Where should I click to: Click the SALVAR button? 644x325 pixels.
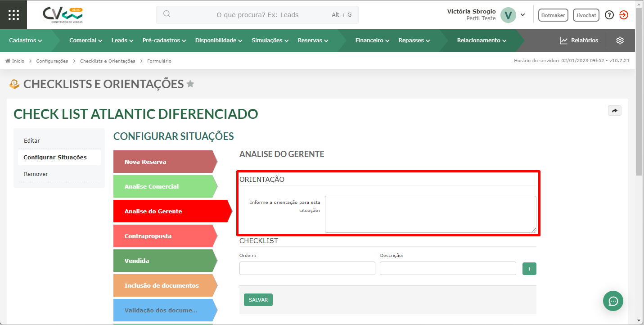pyautogui.click(x=258, y=300)
